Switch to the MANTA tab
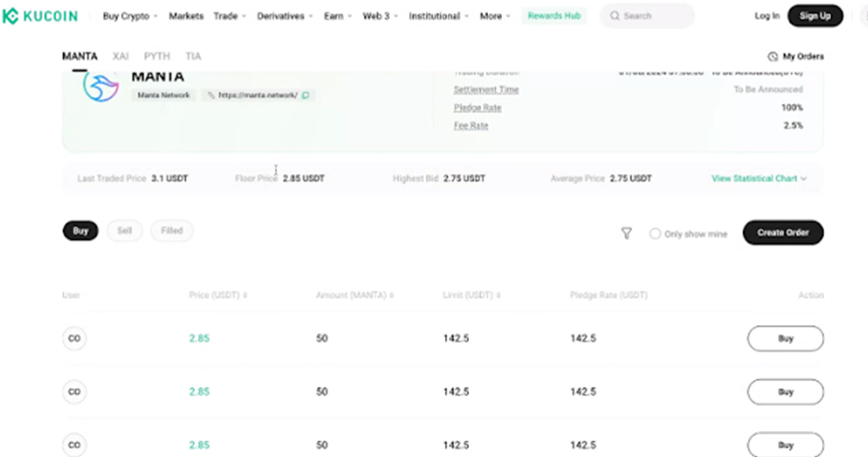Viewport: 868px width, 457px height. (x=80, y=56)
